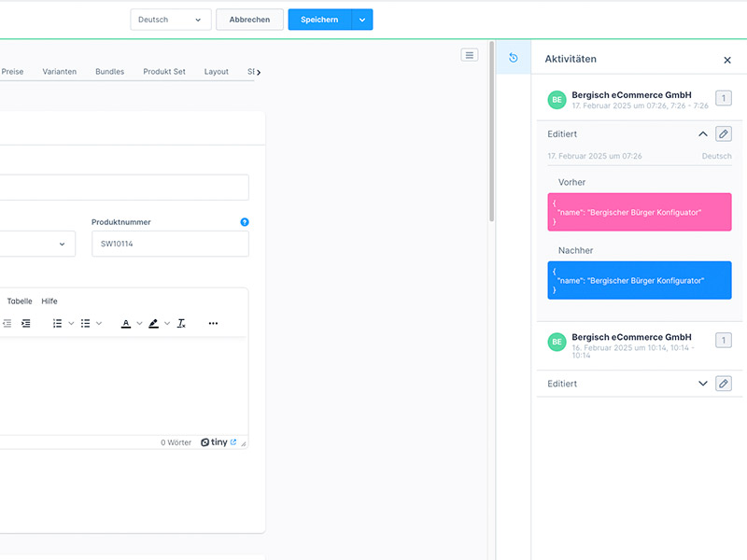
Task: Apply the text color A swatch
Action: click(x=126, y=323)
